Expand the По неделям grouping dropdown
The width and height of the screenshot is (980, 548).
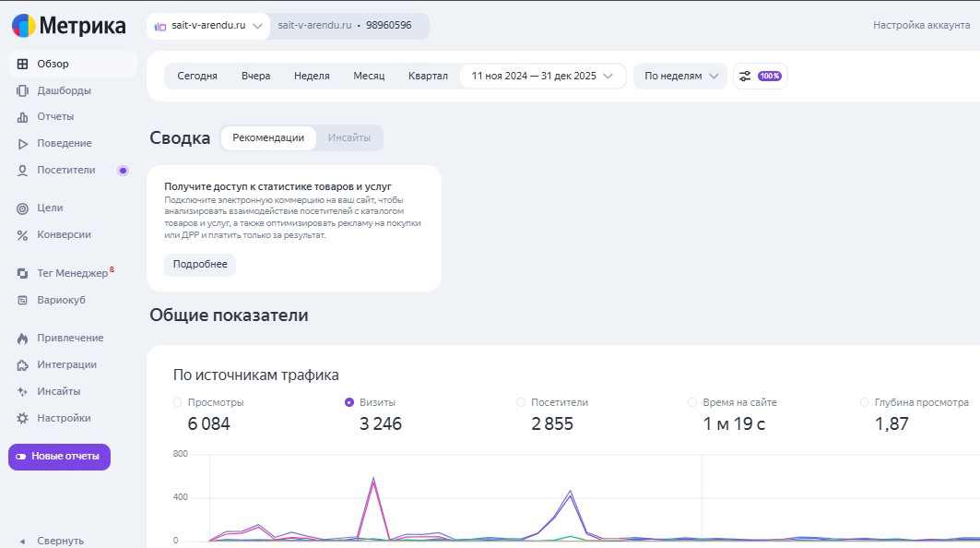(x=680, y=76)
